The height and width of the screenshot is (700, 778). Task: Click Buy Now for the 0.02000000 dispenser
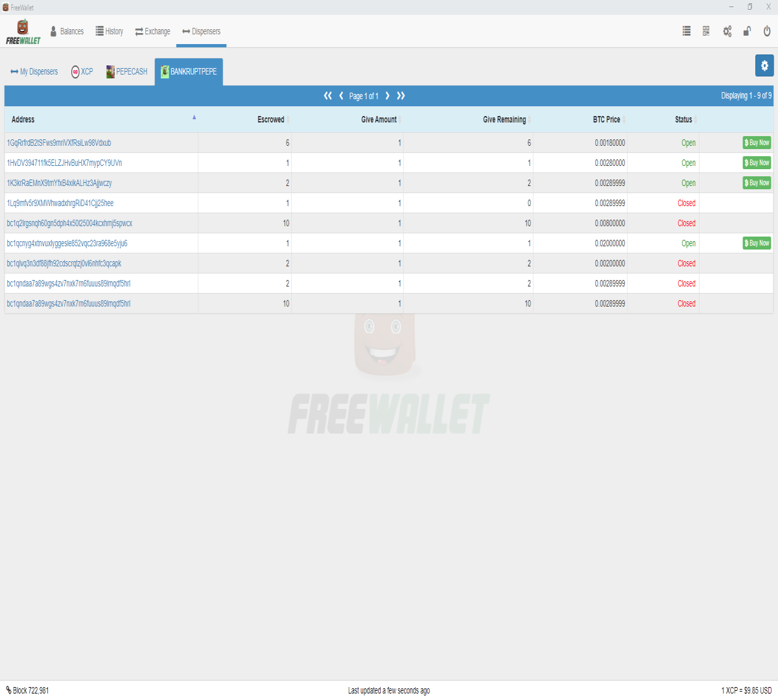[x=757, y=243]
